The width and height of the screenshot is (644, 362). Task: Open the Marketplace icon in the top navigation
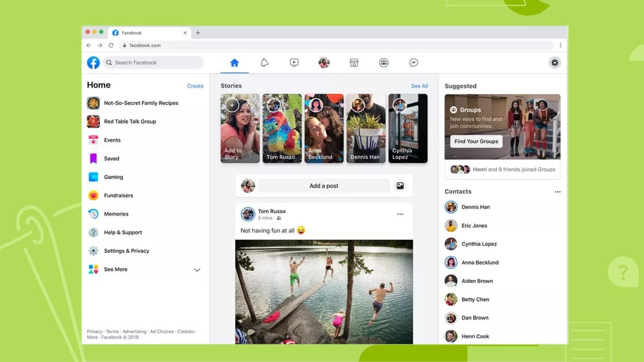coord(354,62)
